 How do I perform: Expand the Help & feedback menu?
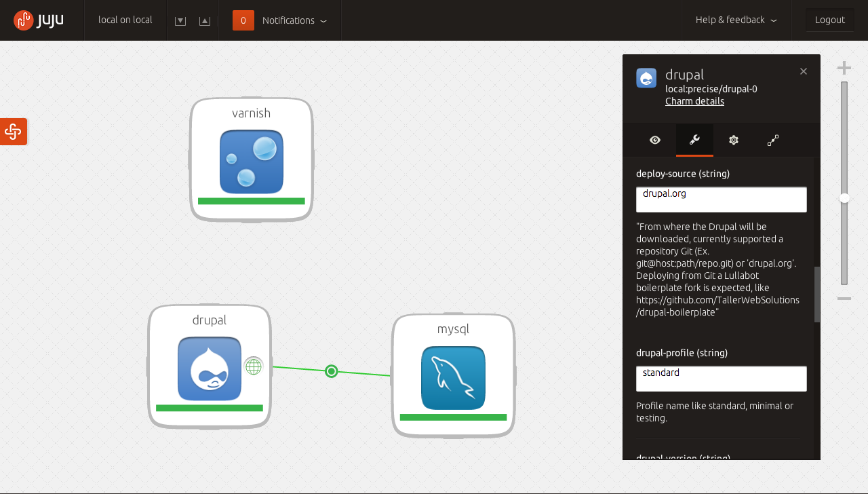coord(736,20)
